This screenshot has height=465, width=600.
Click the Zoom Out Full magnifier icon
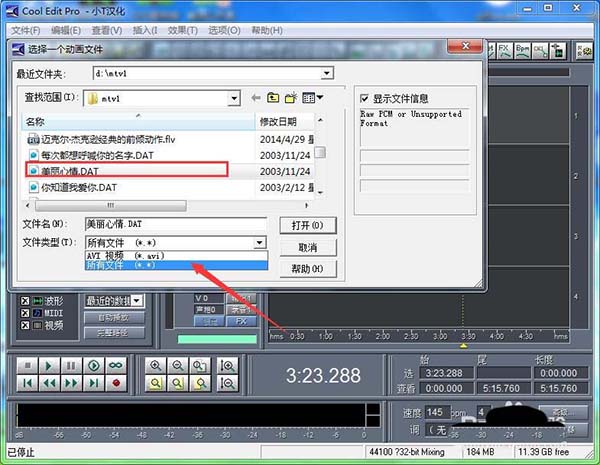tap(200, 366)
